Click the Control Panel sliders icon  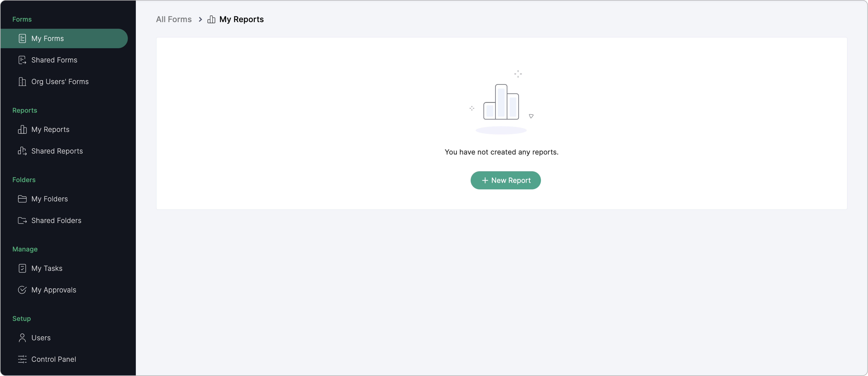click(22, 359)
